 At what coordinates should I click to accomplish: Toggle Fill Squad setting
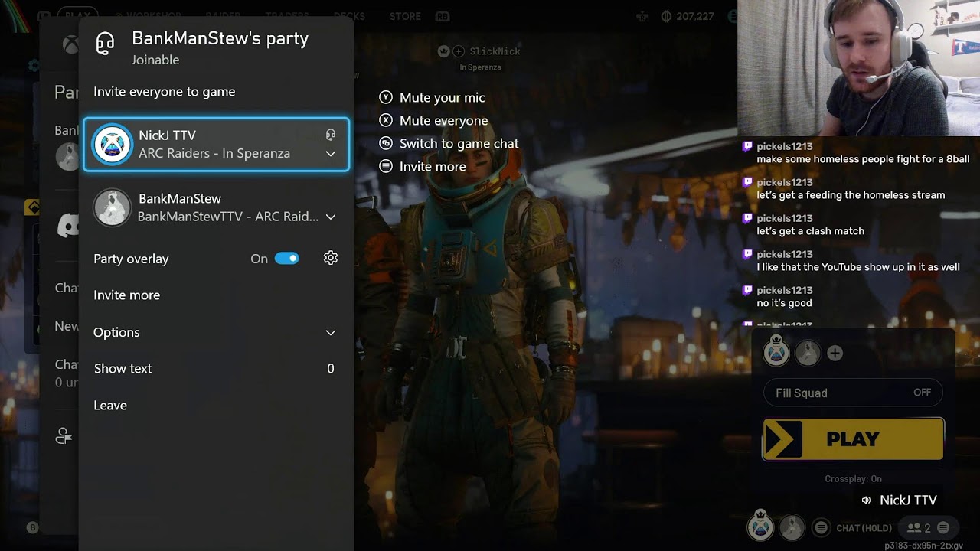point(853,393)
